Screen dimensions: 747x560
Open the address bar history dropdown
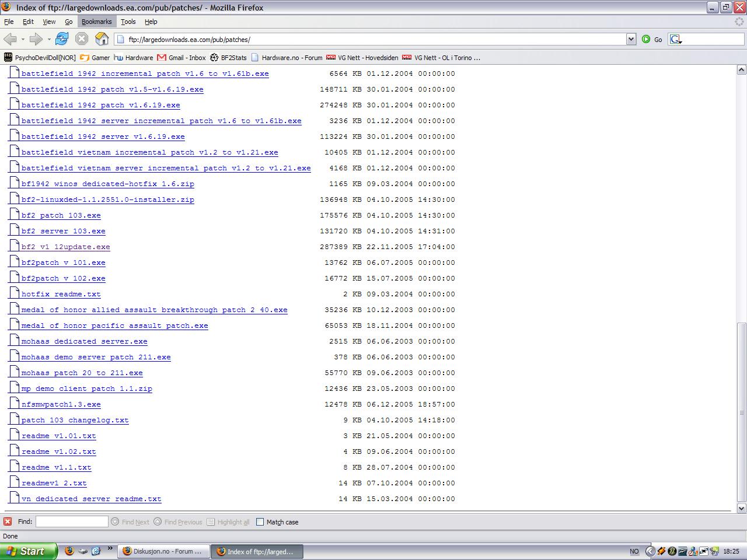(x=631, y=39)
